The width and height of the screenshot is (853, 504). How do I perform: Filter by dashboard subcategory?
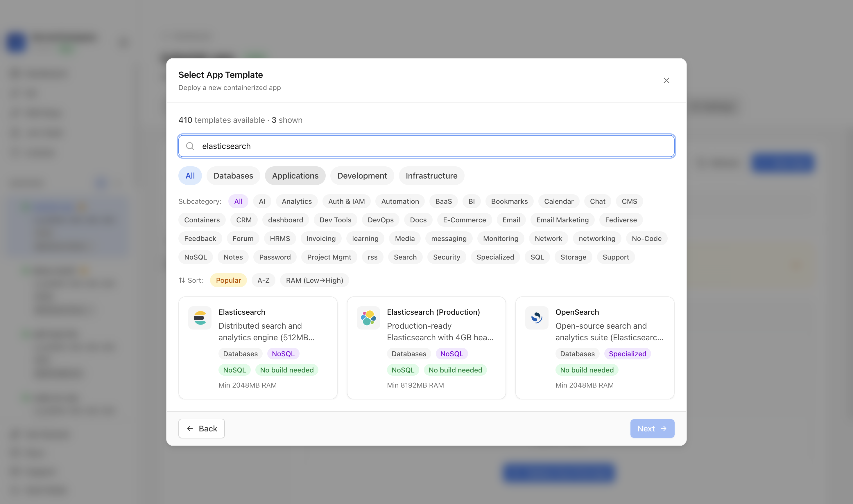(x=285, y=220)
